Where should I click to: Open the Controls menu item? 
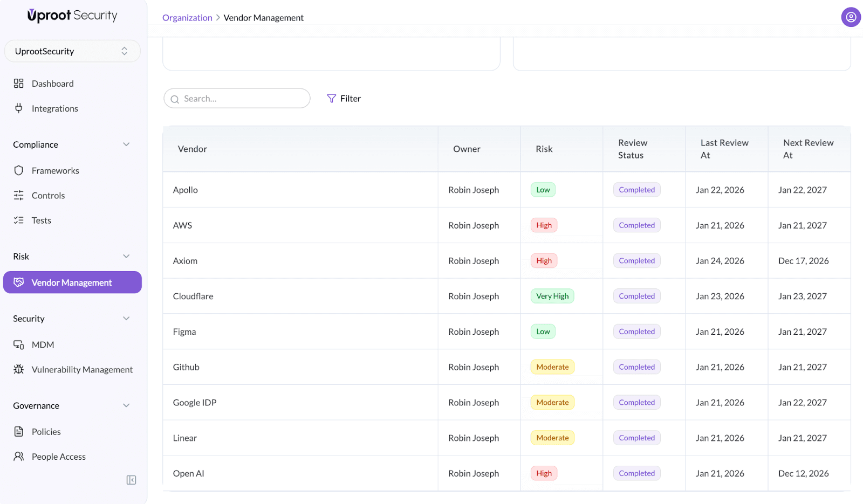pos(48,196)
